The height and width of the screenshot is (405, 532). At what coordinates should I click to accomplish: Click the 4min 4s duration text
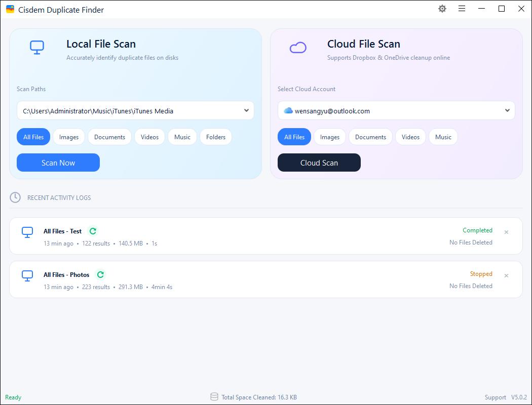162,287
